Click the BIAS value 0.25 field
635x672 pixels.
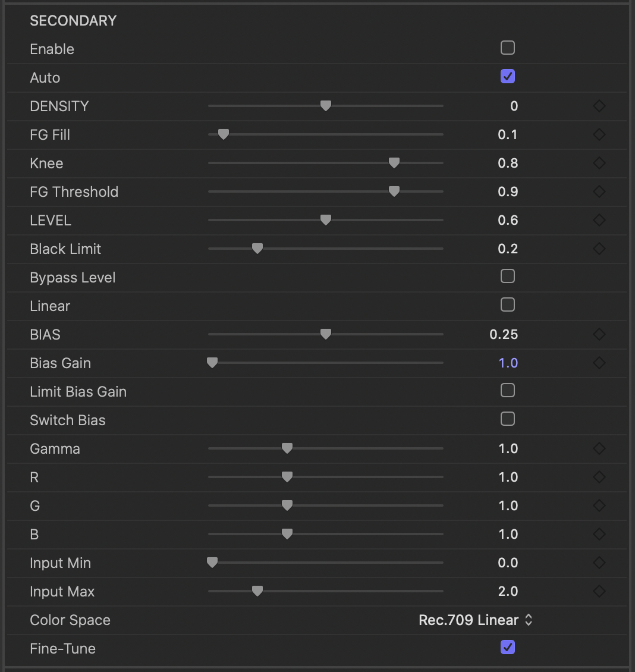pyautogui.click(x=504, y=335)
